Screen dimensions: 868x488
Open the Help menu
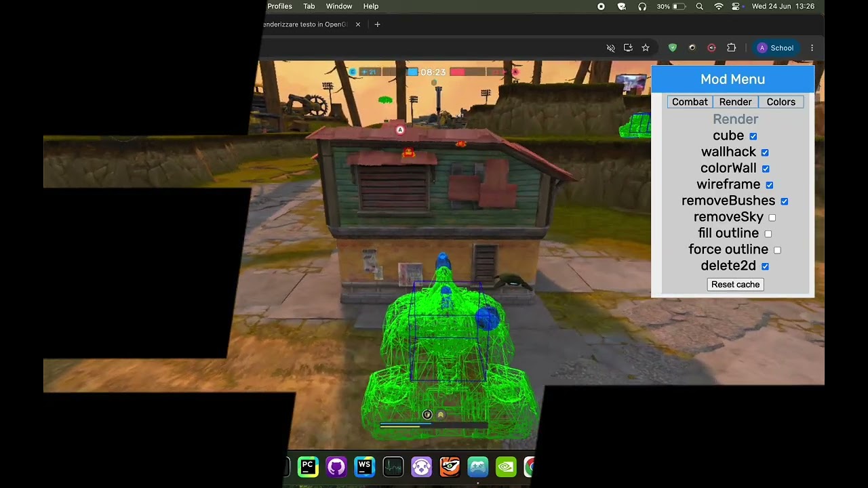(371, 6)
